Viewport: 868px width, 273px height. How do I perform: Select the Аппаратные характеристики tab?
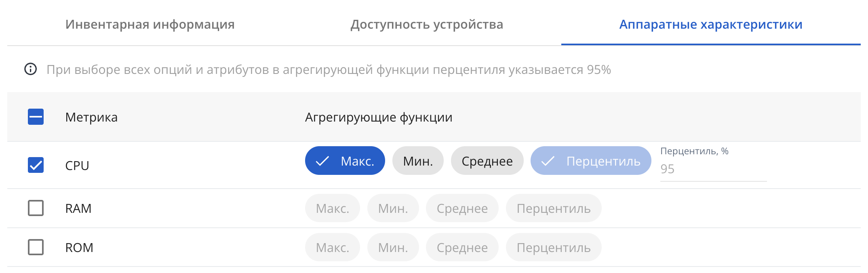[x=711, y=24]
